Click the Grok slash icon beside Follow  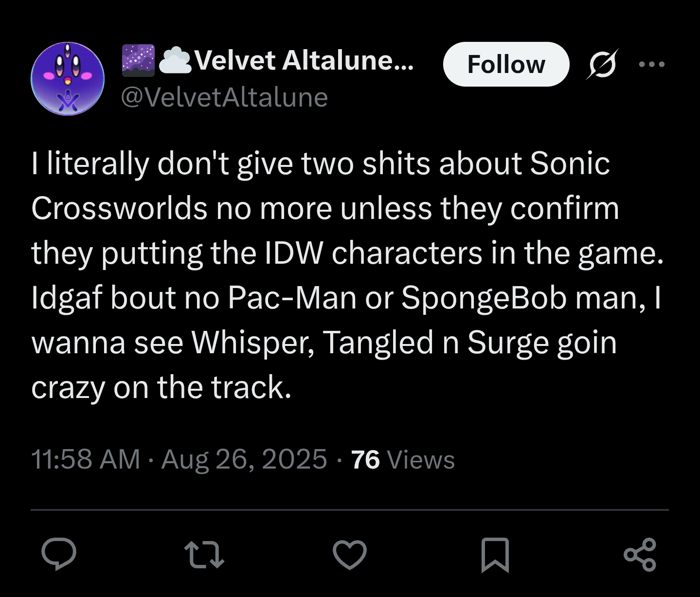pos(603,64)
